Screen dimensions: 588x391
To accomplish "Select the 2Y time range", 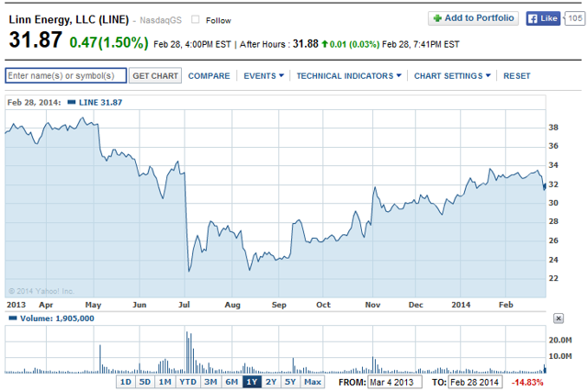I will click(x=271, y=382).
